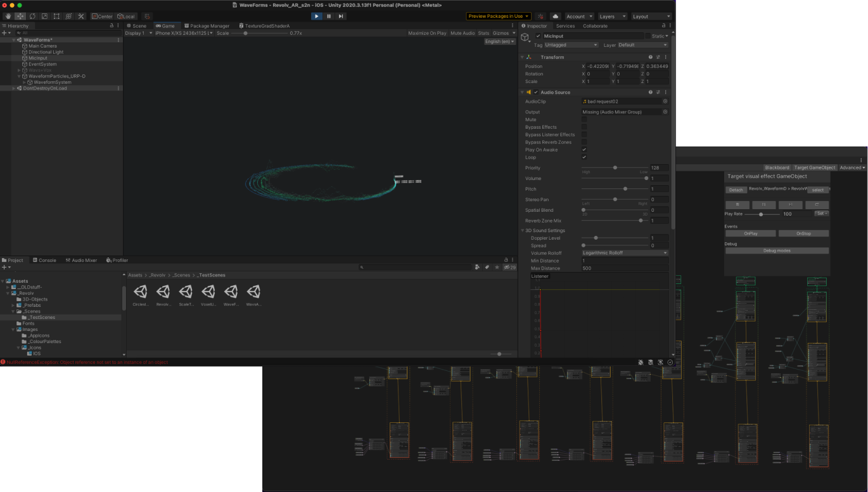
Task: Click OnPlay event button in VFX window
Action: (x=751, y=233)
